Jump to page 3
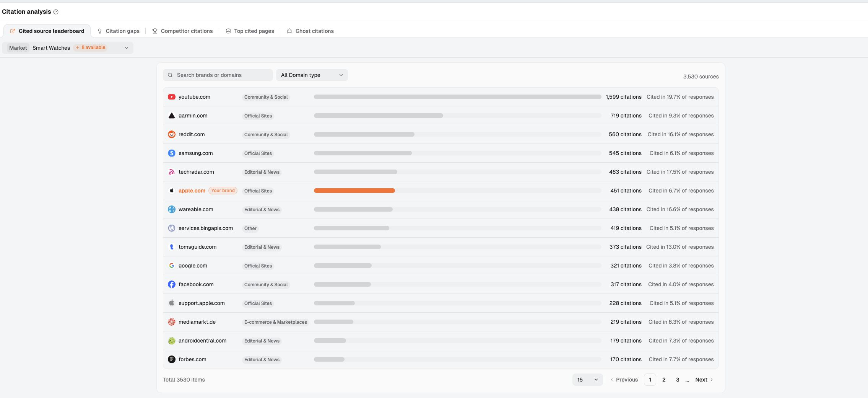 (x=678, y=380)
